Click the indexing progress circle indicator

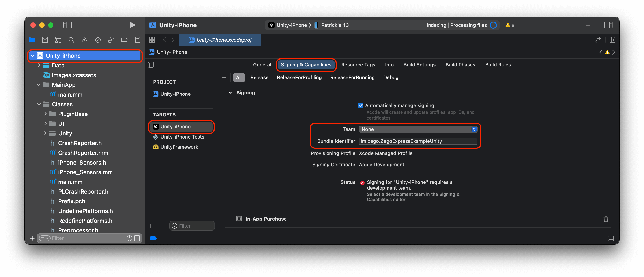tap(493, 25)
